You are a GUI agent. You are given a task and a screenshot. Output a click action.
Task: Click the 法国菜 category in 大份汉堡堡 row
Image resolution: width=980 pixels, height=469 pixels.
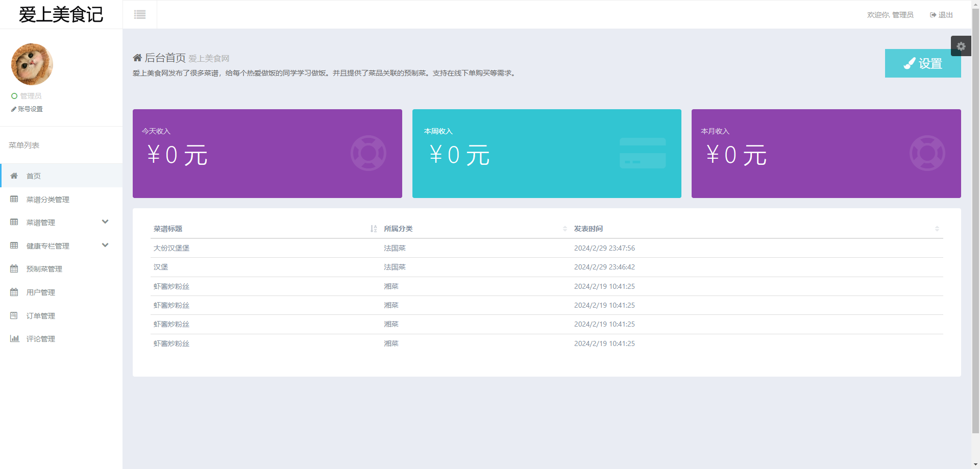click(x=395, y=248)
